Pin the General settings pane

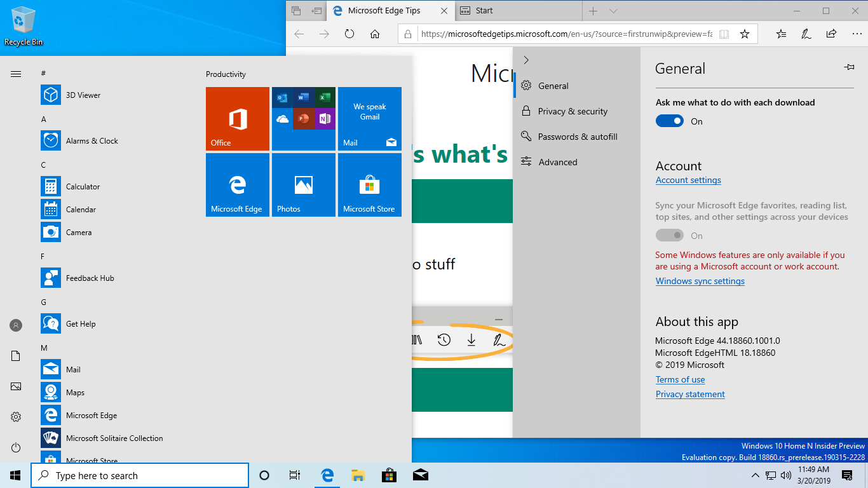[849, 67]
